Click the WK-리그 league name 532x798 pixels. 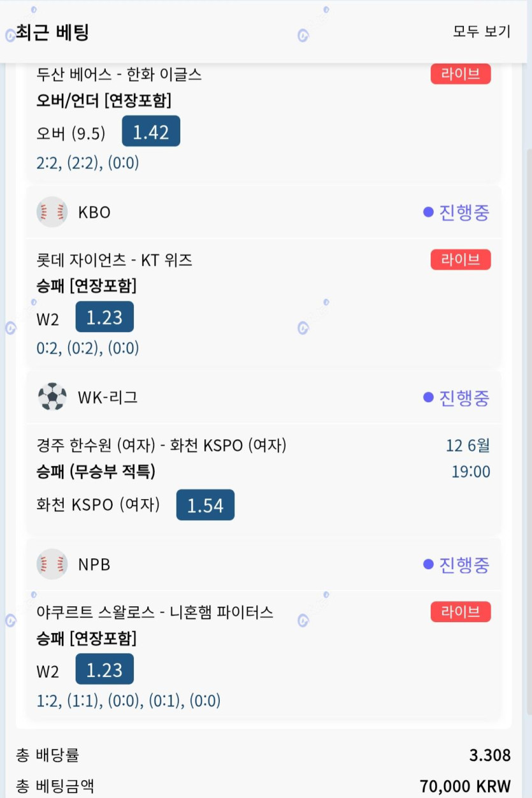click(108, 398)
